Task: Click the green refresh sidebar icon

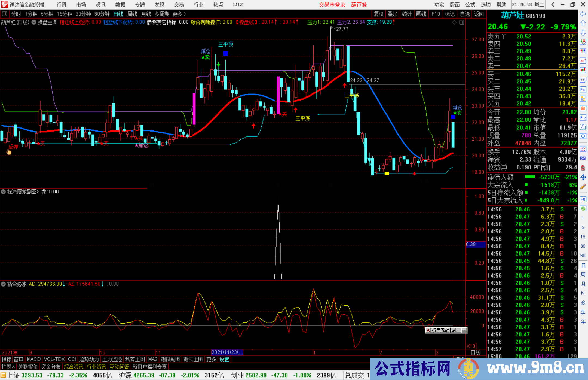Action: pos(583,209)
